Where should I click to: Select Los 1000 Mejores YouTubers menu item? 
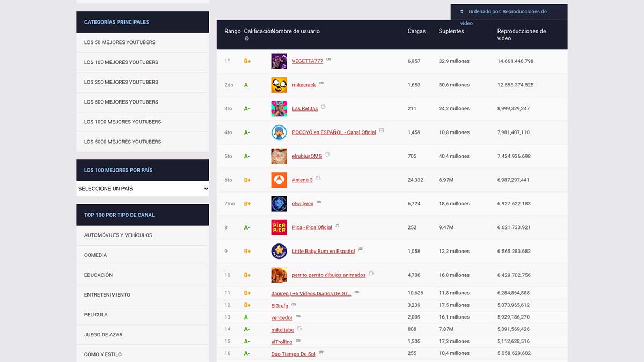pos(122,122)
